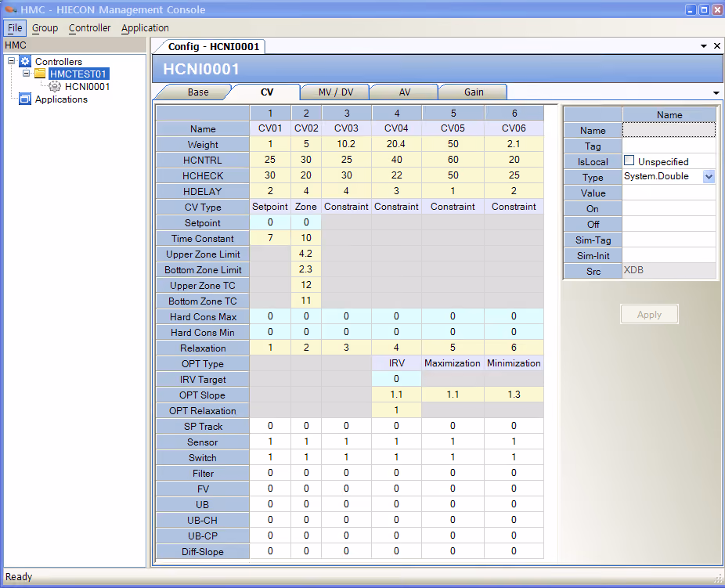The width and height of the screenshot is (725, 588).
Task: Click the CV04 weight cell 20.4
Action: point(396,144)
